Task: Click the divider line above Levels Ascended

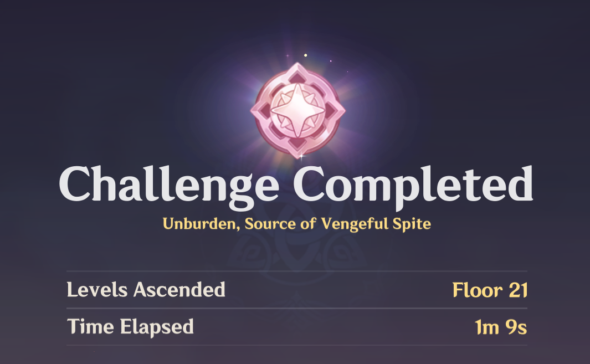Action: (297, 271)
